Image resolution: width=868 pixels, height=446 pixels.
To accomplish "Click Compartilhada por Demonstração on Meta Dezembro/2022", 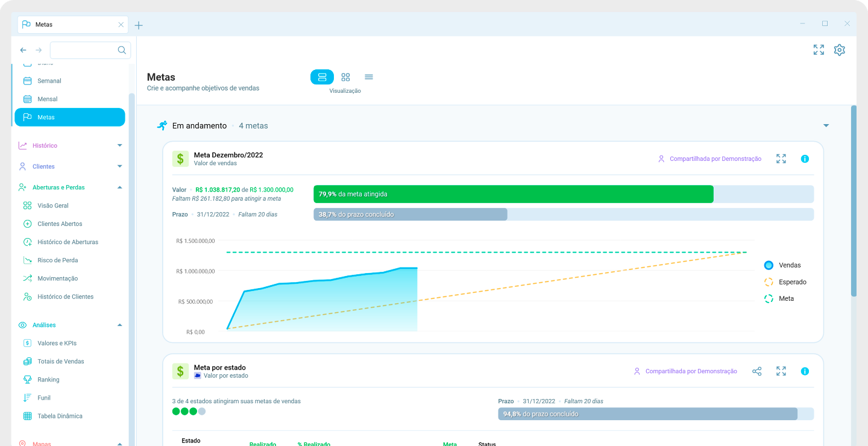I will click(x=709, y=159).
